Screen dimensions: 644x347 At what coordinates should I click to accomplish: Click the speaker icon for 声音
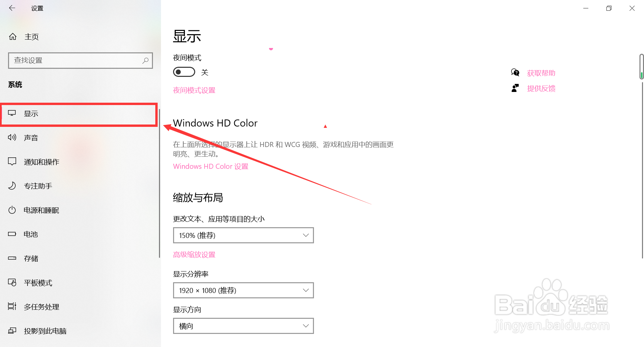[x=12, y=137]
